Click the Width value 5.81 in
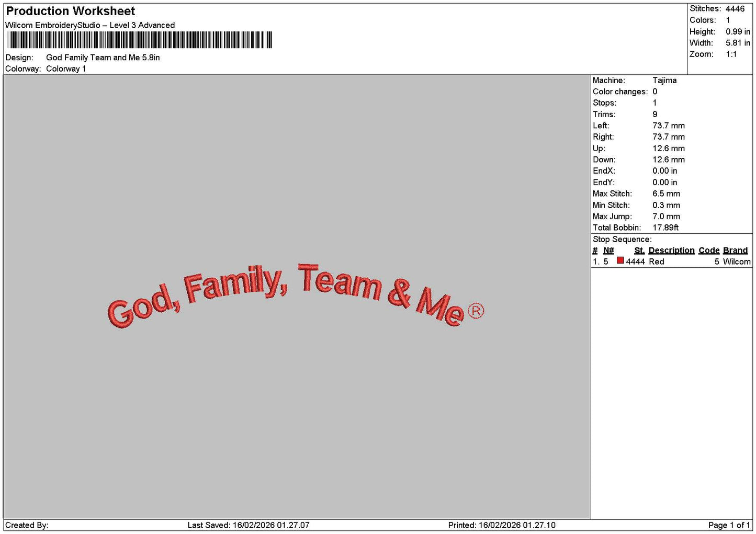The width and height of the screenshot is (756, 534). coord(738,43)
